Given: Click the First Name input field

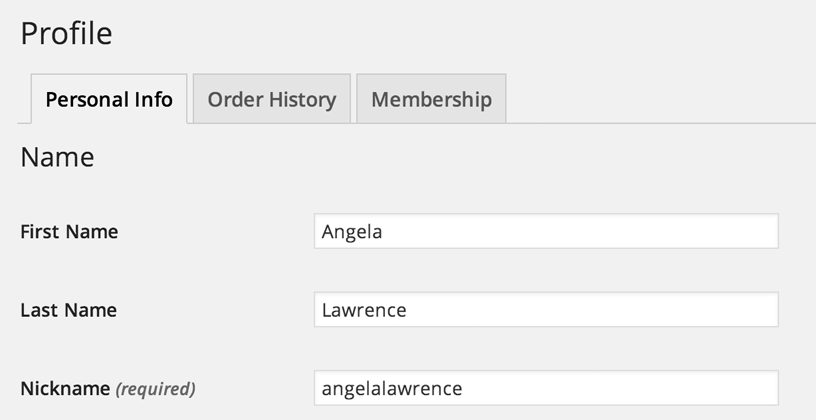Looking at the screenshot, I should [x=545, y=231].
